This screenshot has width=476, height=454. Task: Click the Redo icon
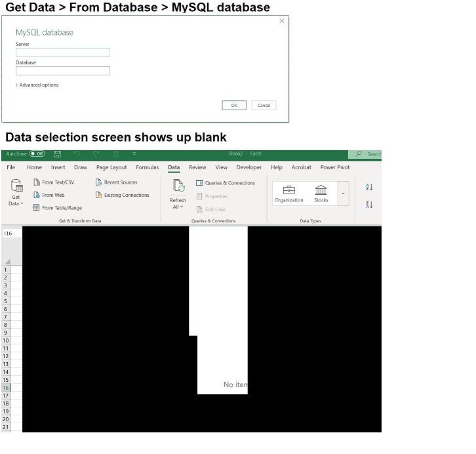click(96, 154)
